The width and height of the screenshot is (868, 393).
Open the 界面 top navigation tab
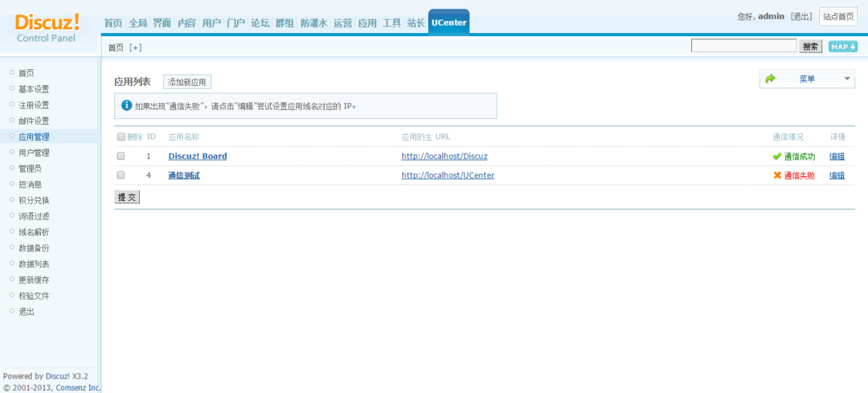tap(162, 23)
